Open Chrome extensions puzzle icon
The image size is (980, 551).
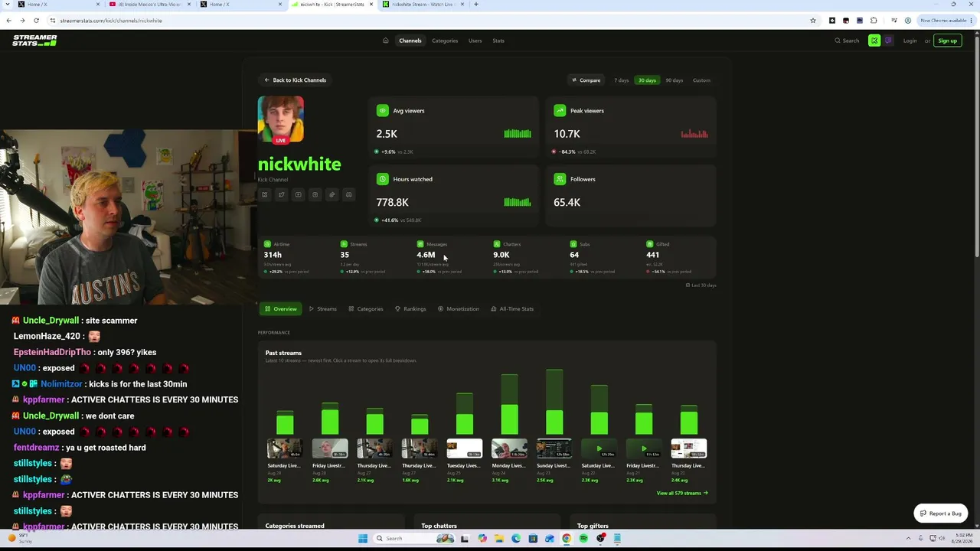click(x=874, y=21)
